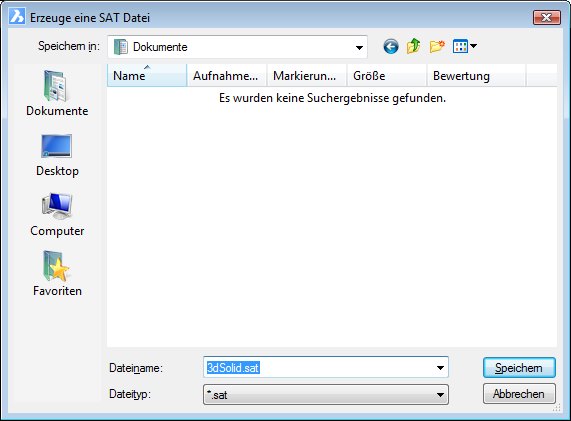Open the Dokumente shortcut in the sidebar
The height and width of the screenshot is (421, 571).
tap(57, 93)
